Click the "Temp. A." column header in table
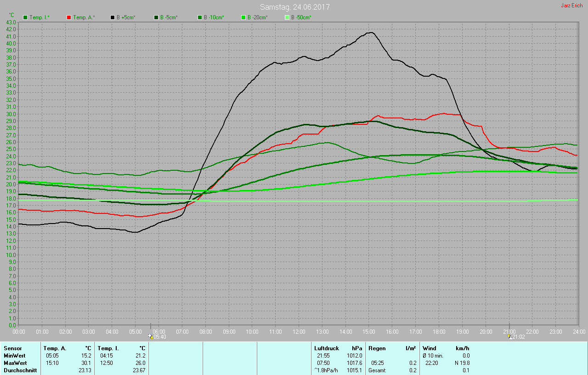This screenshot has width=588, height=375. point(55,348)
